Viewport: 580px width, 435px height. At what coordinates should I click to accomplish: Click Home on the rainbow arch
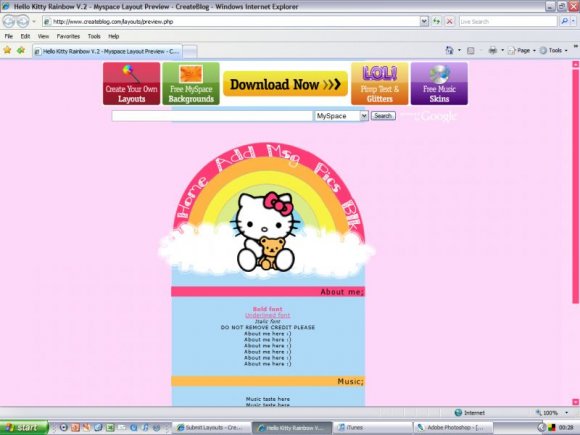pos(192,198)
